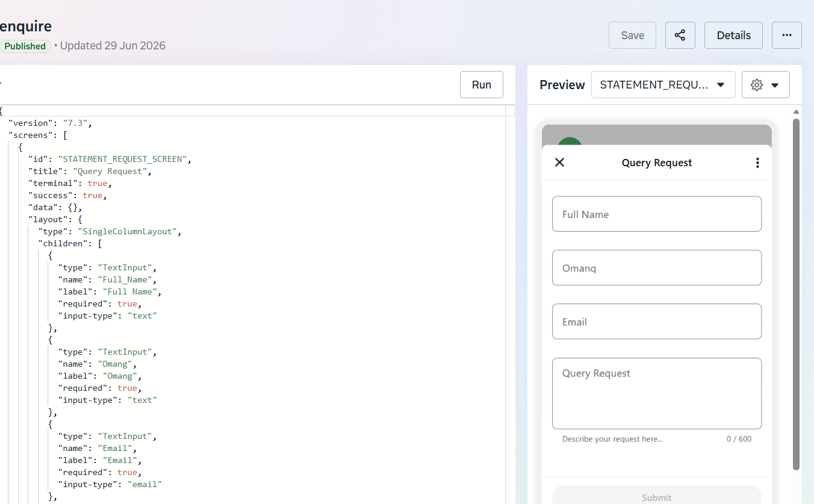Click the "Updated 29 Jun 2026" text

pos(113,46)
